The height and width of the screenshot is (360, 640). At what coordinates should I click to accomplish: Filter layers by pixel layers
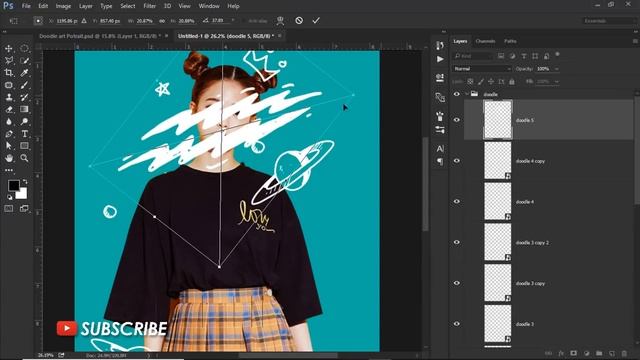point(501,56)
